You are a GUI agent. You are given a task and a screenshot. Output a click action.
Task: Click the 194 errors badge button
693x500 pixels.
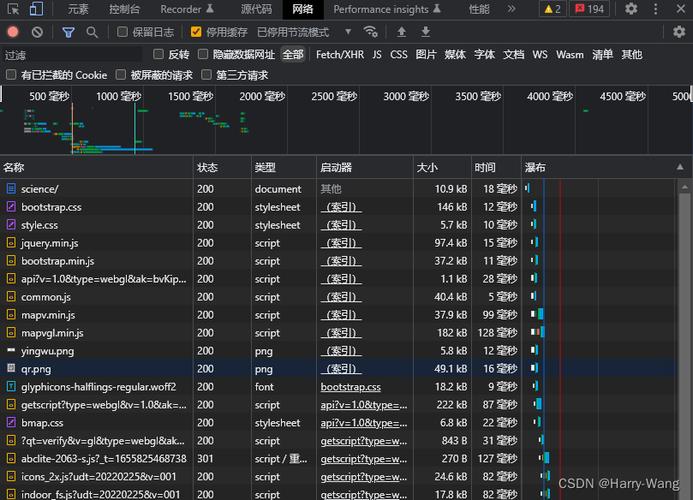[590, 9]
